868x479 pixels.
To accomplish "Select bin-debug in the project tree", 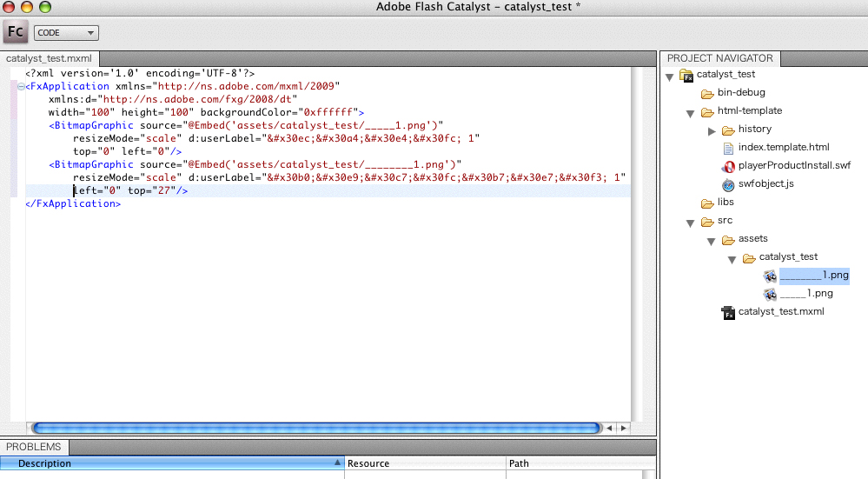I will click(741, 92).
